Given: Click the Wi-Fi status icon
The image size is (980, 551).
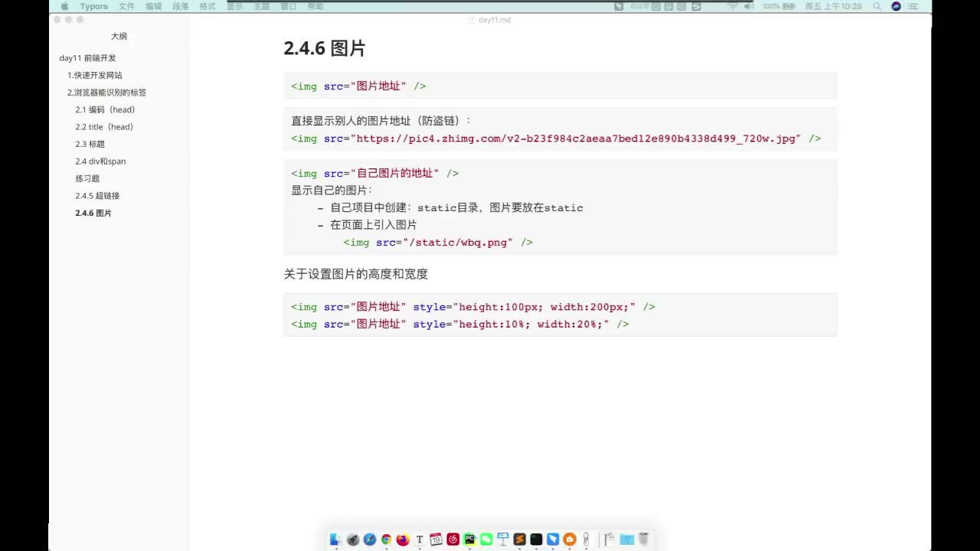Looking at the screenshot, I should [x=733, y=6].
